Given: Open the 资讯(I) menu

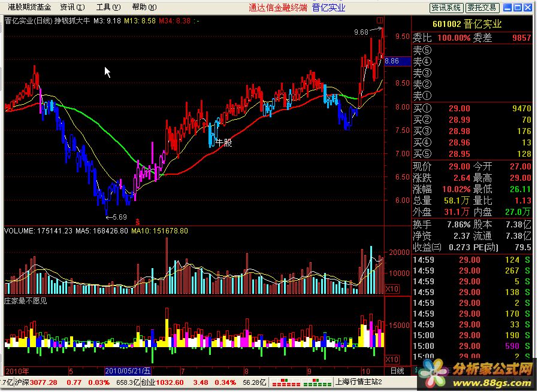Looking at the screenshot, I should point(72,7).
